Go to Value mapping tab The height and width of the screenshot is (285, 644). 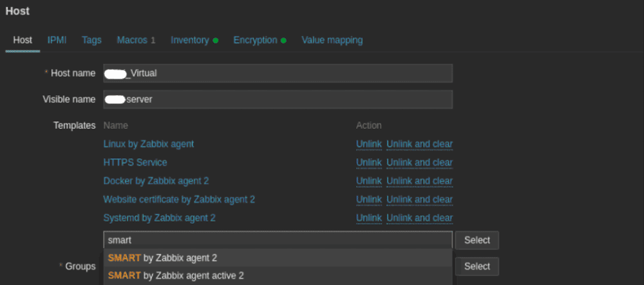click(x=332, y=40)
